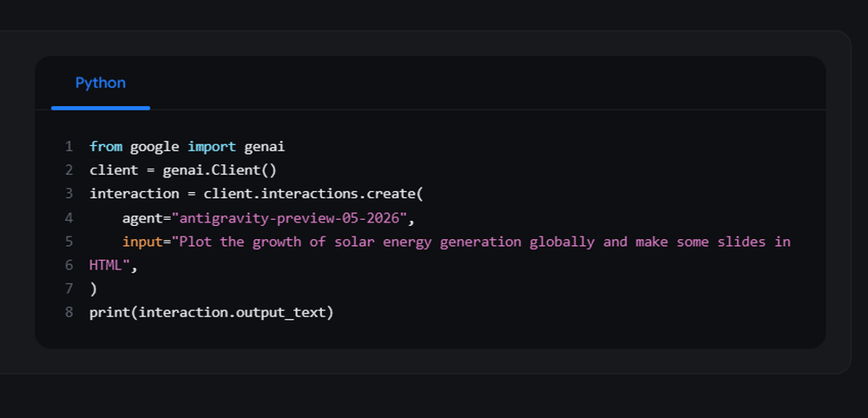Click the input prompt string starting 'Plot the growth'
The width and height of the screenshot is (868, 418).
point(481,242)
